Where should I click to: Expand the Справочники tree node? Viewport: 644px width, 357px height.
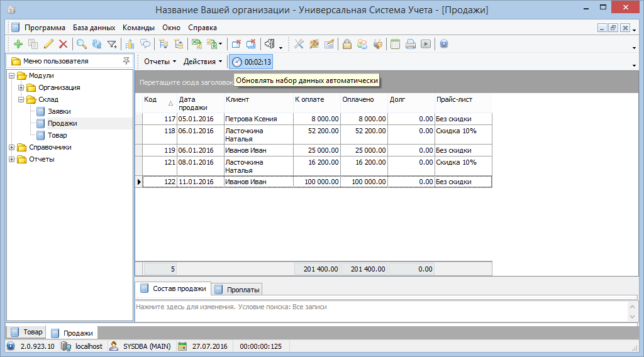pos(13,147)
